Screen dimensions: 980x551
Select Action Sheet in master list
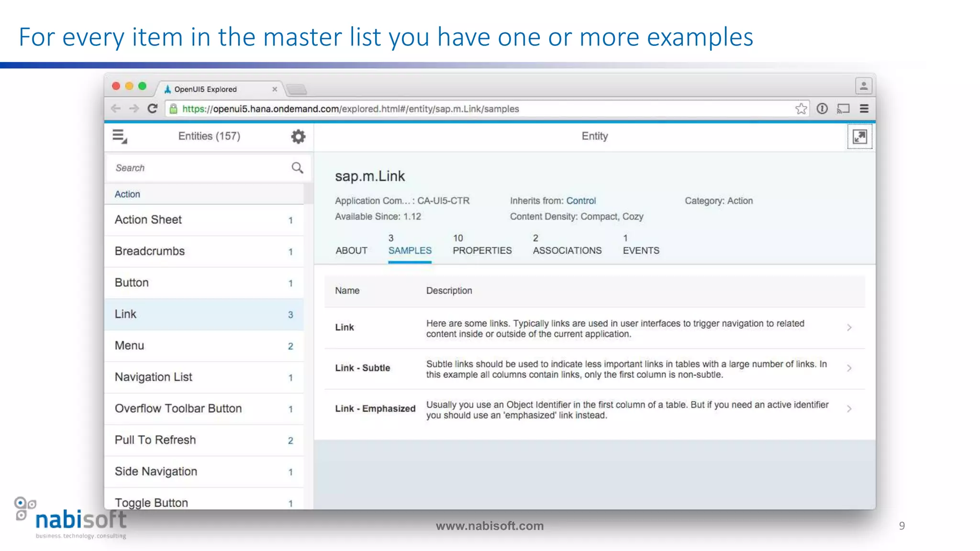coord(204,220)
